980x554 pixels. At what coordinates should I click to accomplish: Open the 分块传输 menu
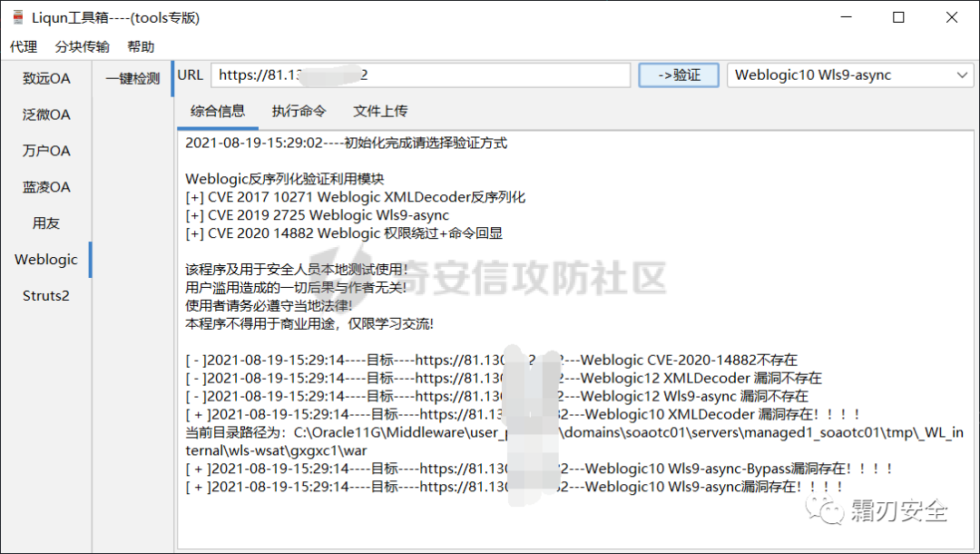[82, 47]
